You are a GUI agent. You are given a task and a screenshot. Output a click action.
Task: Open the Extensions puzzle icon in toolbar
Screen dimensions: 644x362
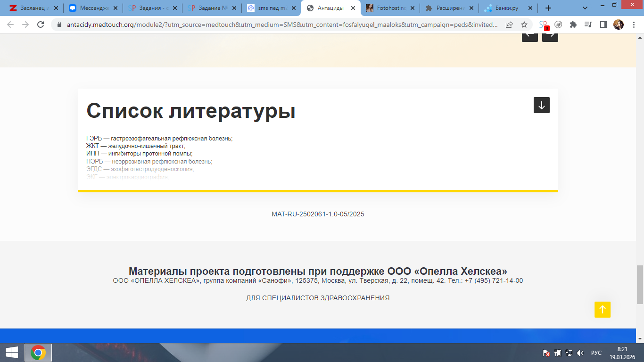coord(573,25)
